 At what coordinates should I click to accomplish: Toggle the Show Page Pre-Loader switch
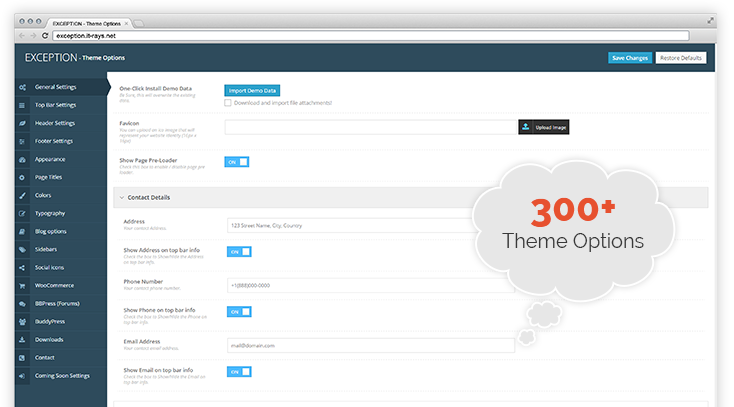(x=237, y=161)
